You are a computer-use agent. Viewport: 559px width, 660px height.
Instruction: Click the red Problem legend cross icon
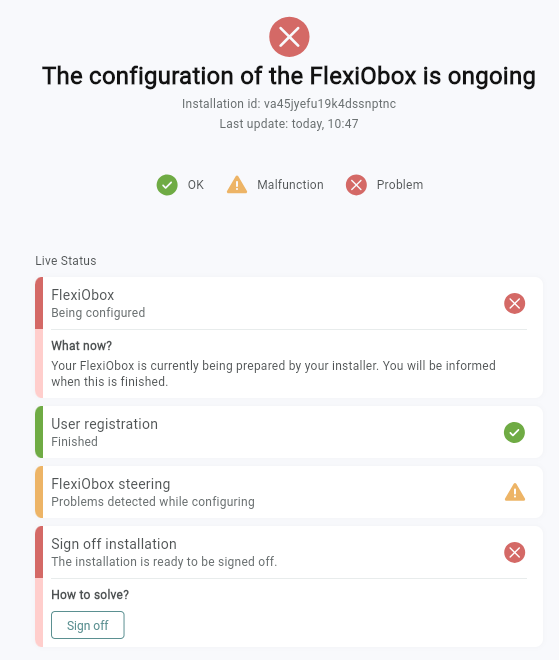tap(356, 185)
